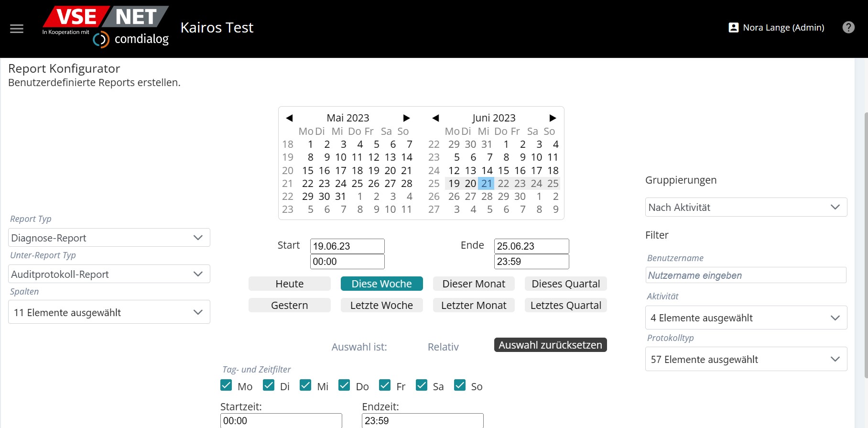This screenshot has height=428, width=868.
Task: Open the hamburger navigation menu
Action: [17, 29]
